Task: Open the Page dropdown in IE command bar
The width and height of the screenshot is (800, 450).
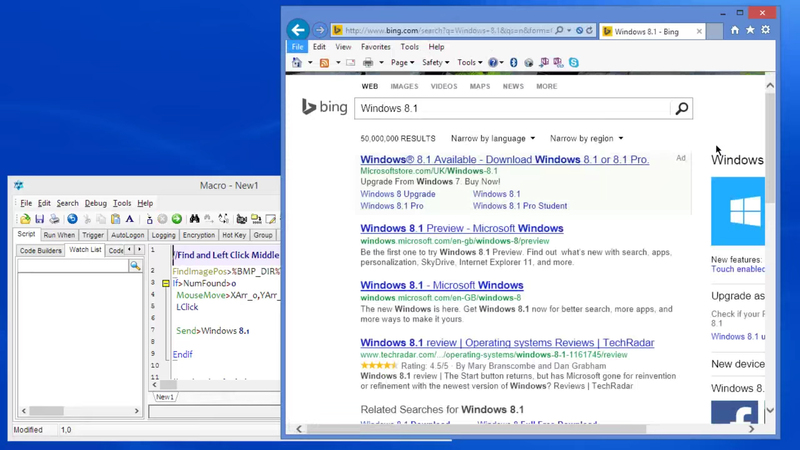Action: pyautogui.click(x=403, y=62)
